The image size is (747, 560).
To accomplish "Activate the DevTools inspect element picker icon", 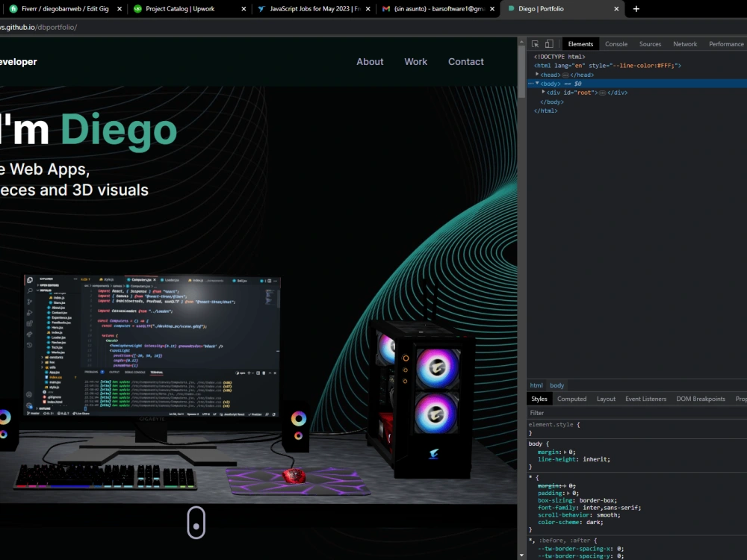I will [535, 44].
